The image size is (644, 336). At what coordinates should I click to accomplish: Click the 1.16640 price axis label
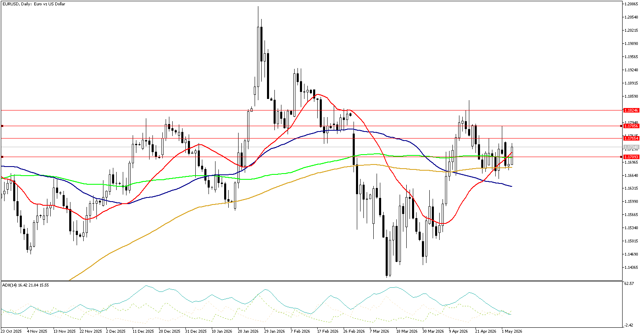pyautogui.click(x=631, y=175)
